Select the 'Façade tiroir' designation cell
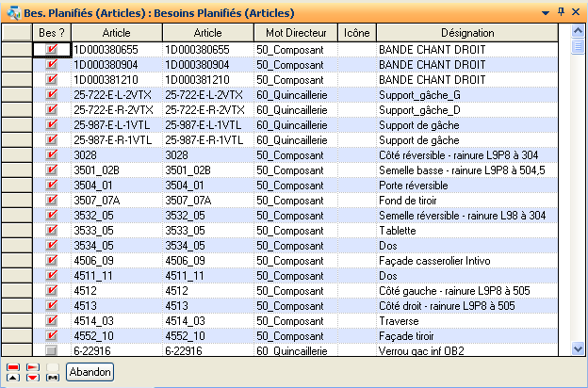 click(466, 335)
